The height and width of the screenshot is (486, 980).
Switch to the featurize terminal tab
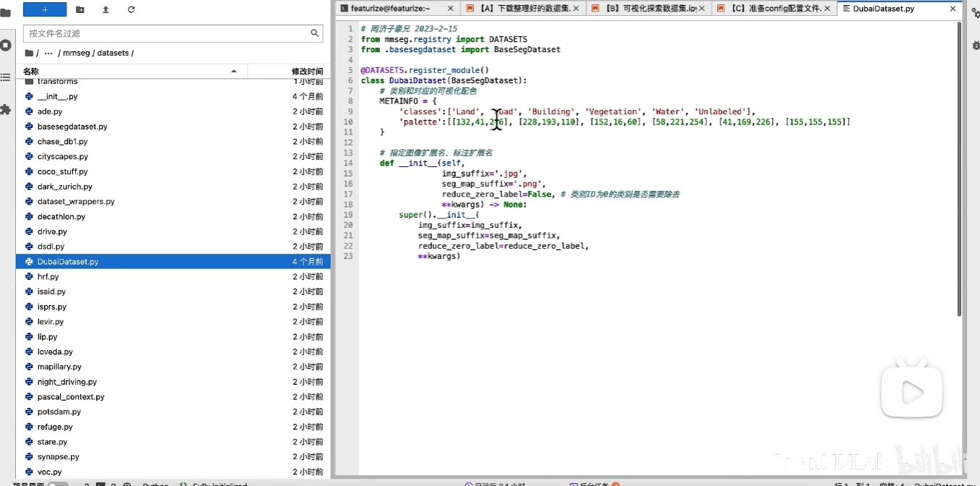(389, 9)
